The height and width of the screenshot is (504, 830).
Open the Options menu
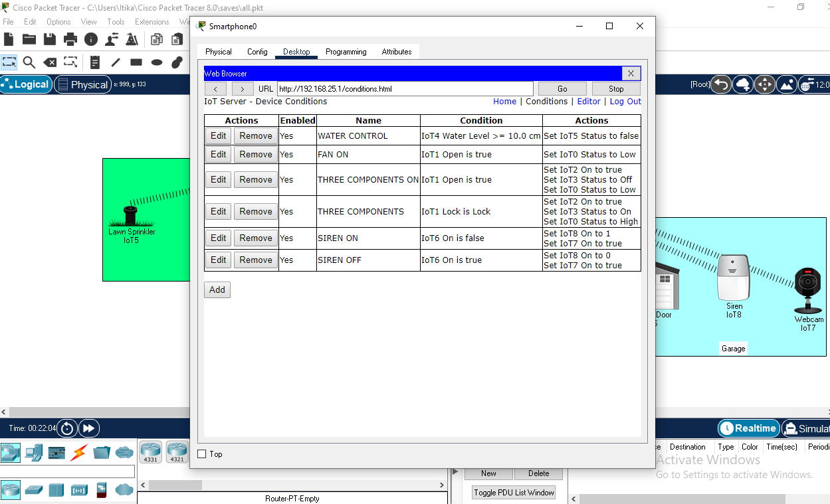tap(58, 22)
